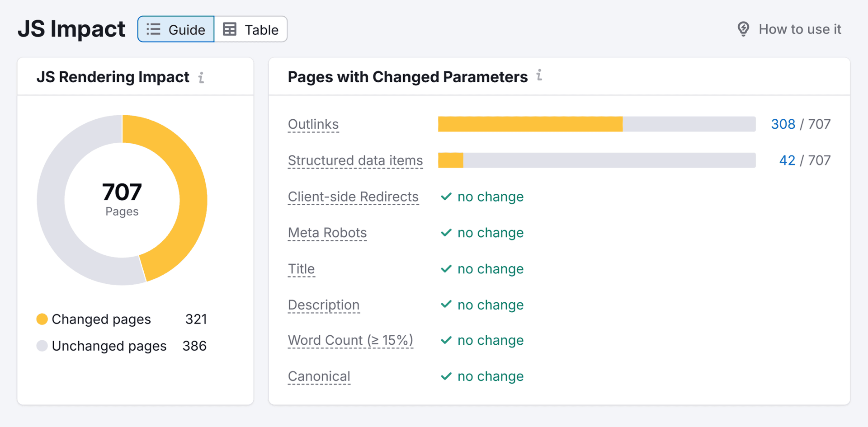Screen dimensions: 868x427
Task: Switch to the Guide view tab
Action: (176, 29)
